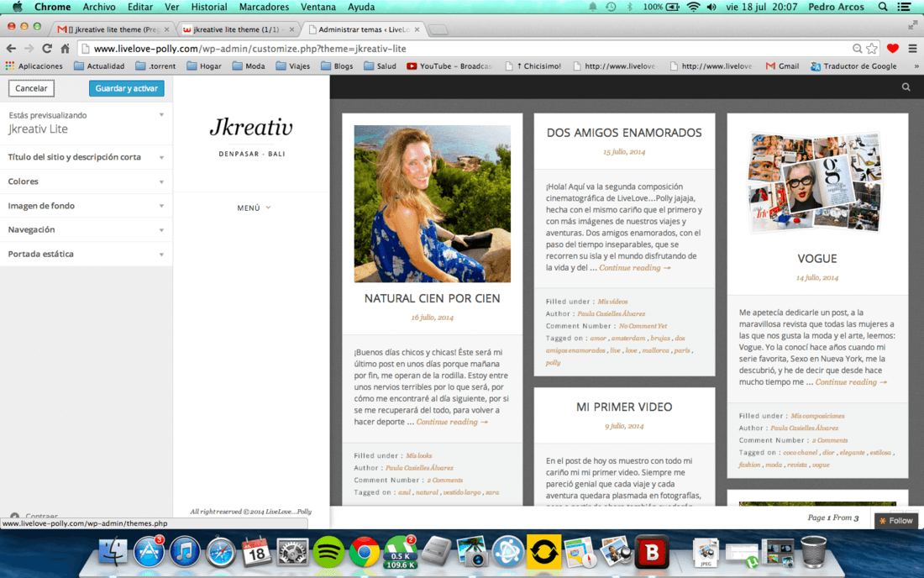Click the Mis videos category link
924x578 pixels.
tap(612, 302)
